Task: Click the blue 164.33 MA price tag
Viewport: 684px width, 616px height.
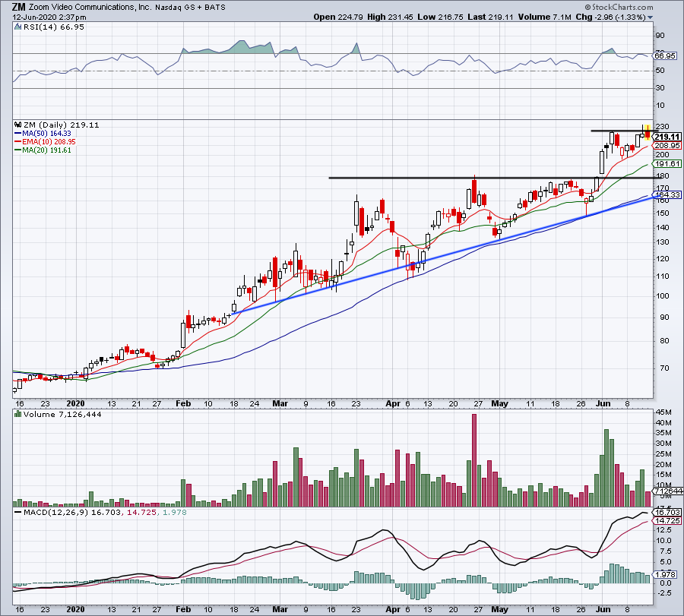Action: click(666, 195)
